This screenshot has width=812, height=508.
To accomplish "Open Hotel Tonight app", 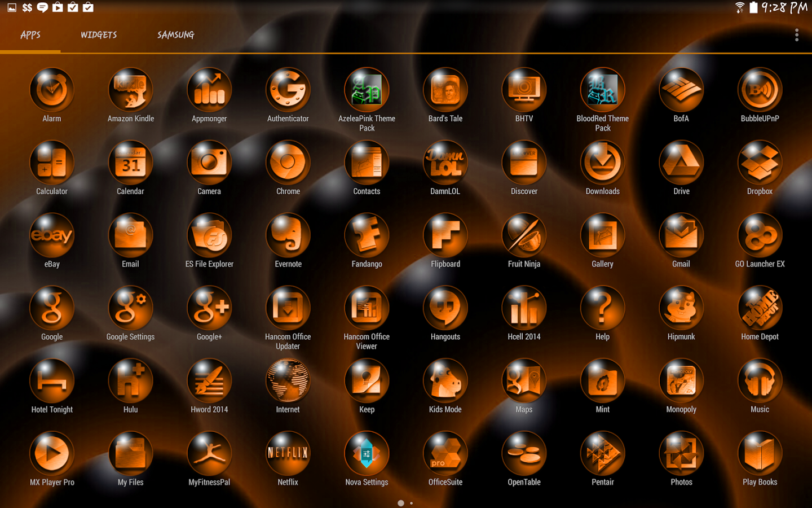I will 52,381.
